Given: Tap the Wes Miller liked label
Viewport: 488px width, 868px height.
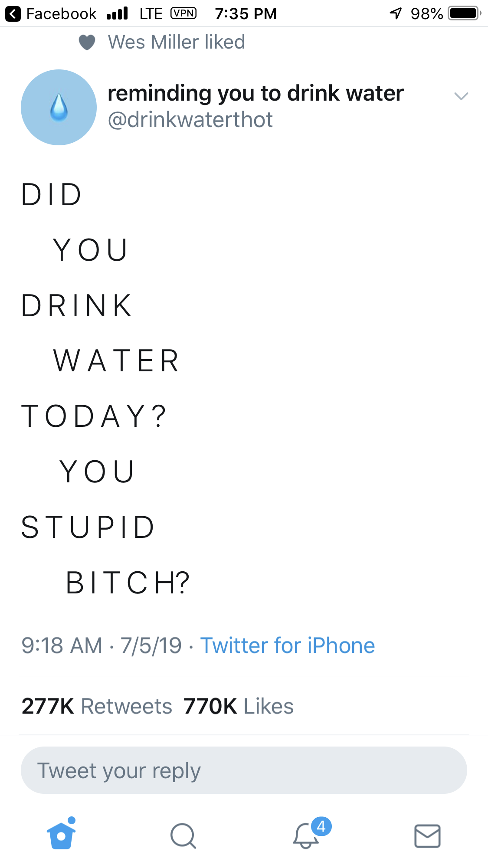Looking at the screenshot, I should click(x=176, y=43).
